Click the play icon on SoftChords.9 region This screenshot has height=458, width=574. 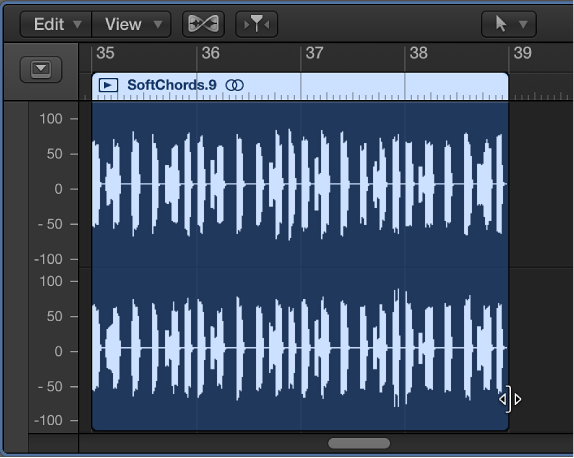click(x=108, y=85)
